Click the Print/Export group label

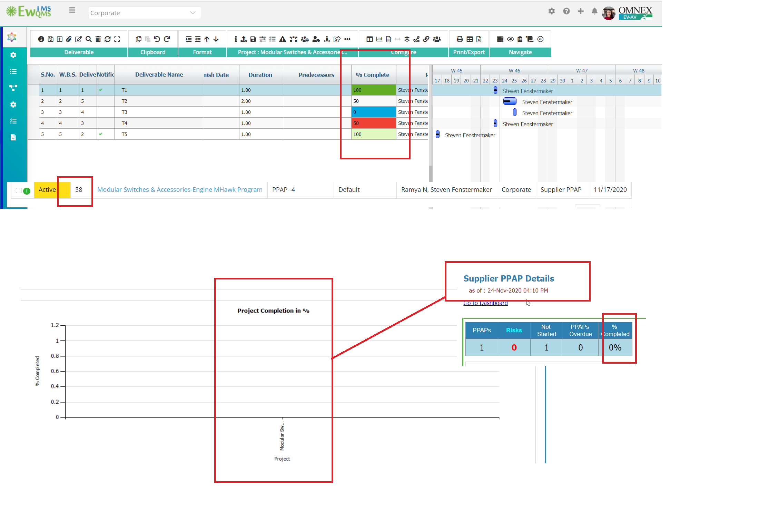pyautogui.click(x=469, y=52)
